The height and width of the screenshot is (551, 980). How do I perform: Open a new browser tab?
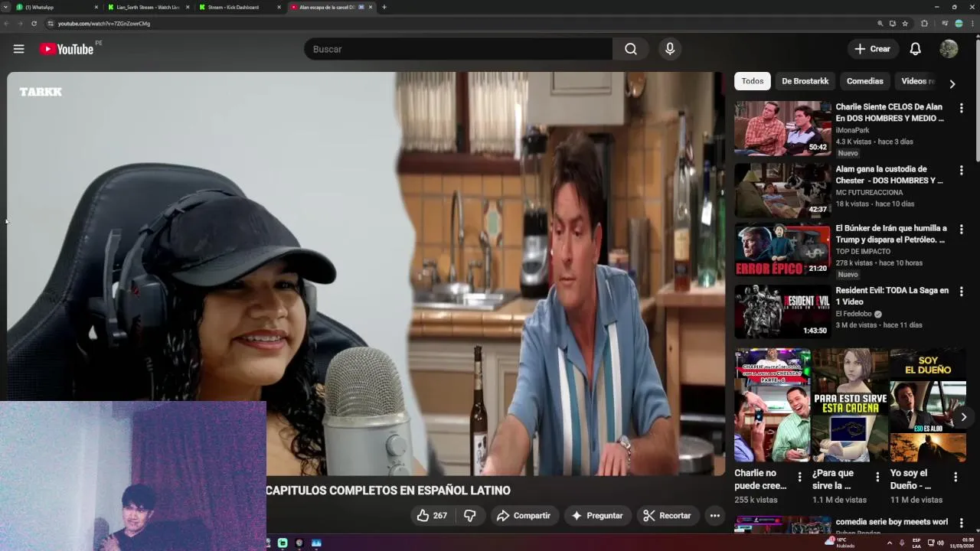coord(384,7)
